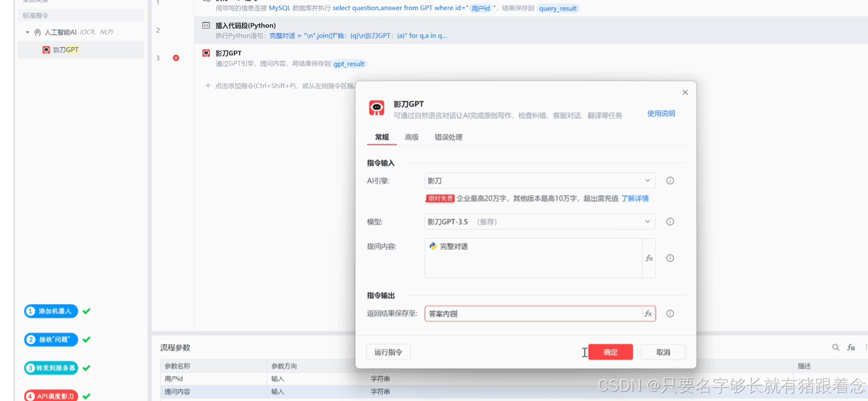The height and width of the screenshot is (401, 868).
Task: Click info icon beside 返回结果保存至 field
Action: click(x=670, y=314)
